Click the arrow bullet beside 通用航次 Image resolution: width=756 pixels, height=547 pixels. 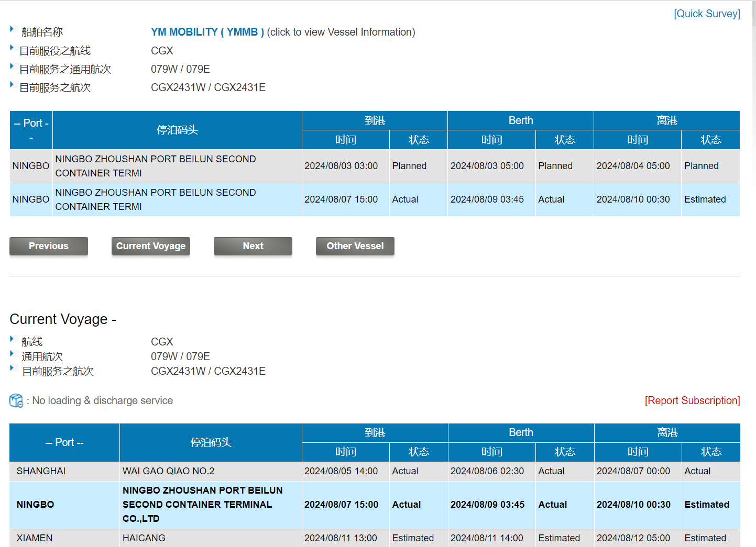tap(12, 353)
